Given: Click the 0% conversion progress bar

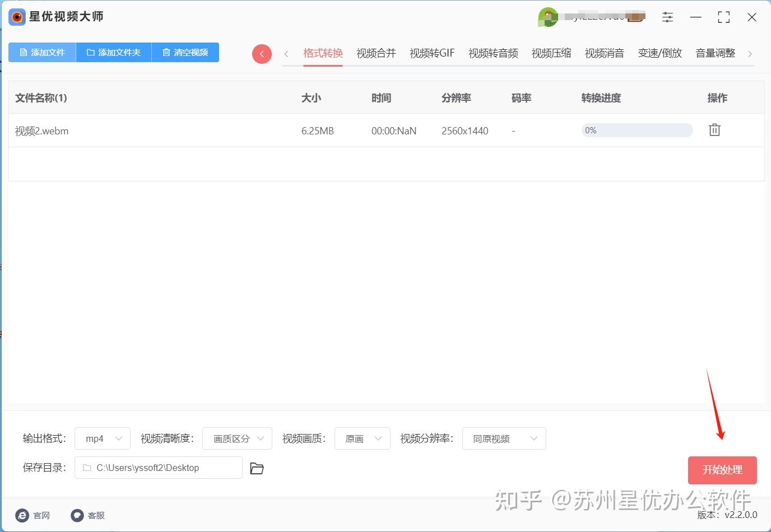Looking at the screenshot, I should (637, 130).
